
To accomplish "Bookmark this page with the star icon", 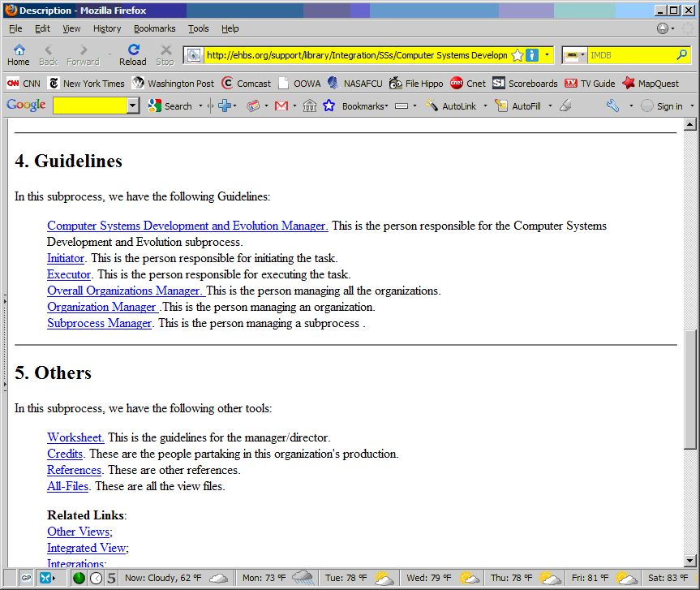I will tap(517, 55).
